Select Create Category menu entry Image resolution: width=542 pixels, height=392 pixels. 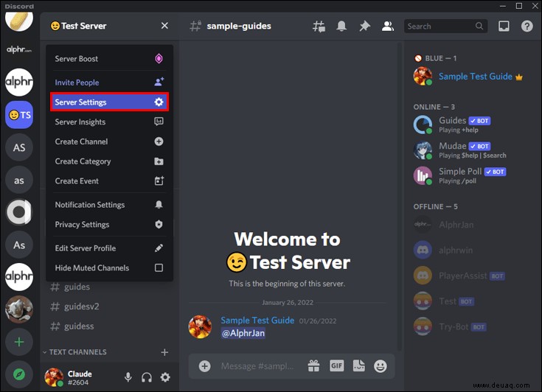point(109,161)
